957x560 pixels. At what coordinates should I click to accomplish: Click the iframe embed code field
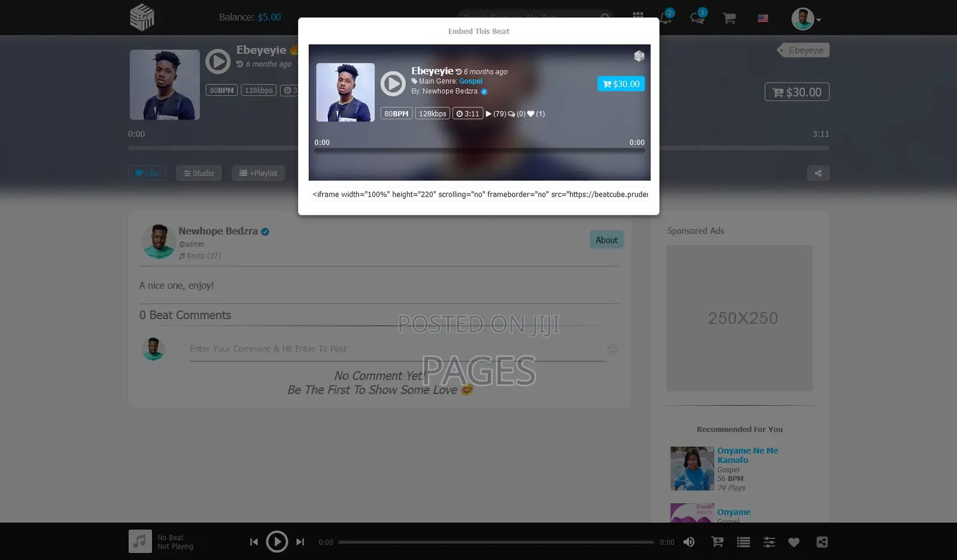(479, 194)
